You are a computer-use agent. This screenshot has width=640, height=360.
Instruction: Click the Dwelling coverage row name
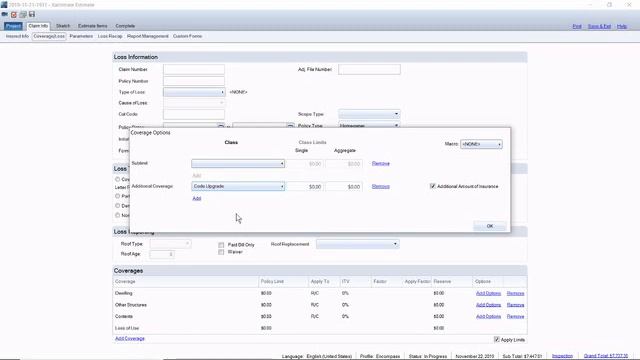point(123,293)
